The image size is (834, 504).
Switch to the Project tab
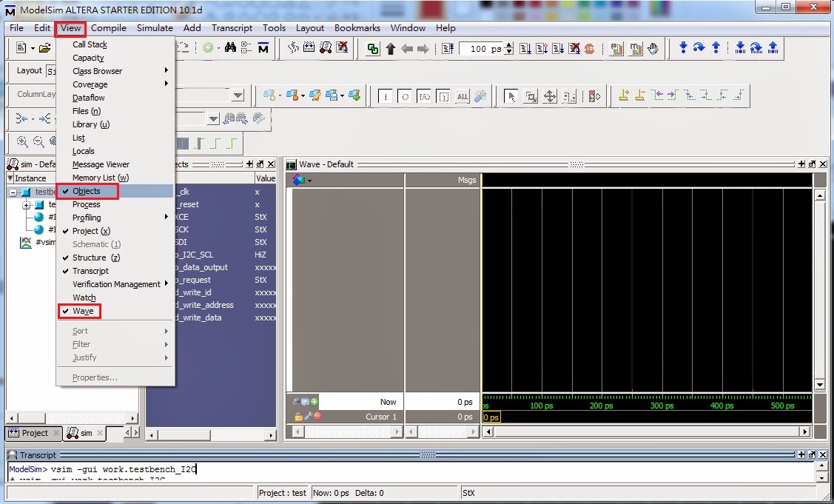tap(33, 433)
